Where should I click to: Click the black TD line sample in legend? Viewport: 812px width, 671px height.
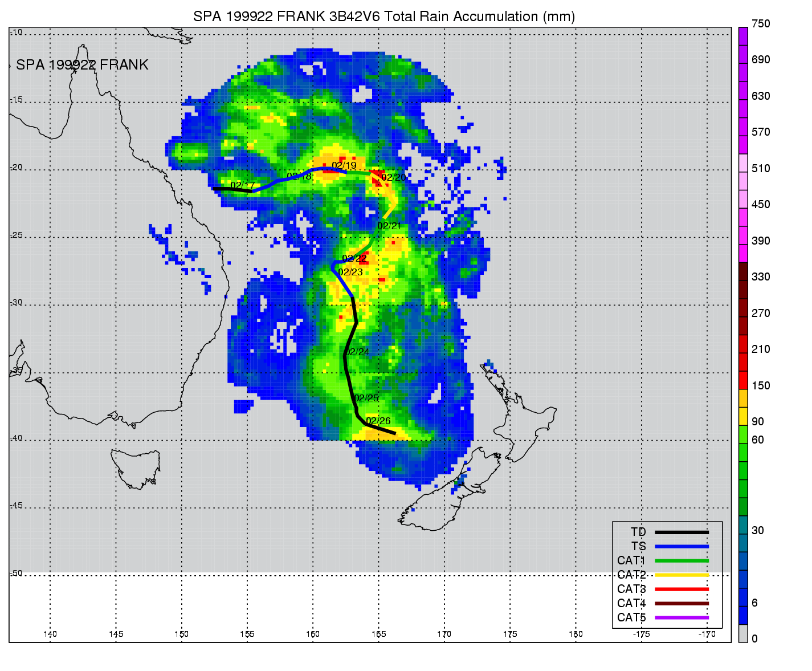tap(682, 532)
